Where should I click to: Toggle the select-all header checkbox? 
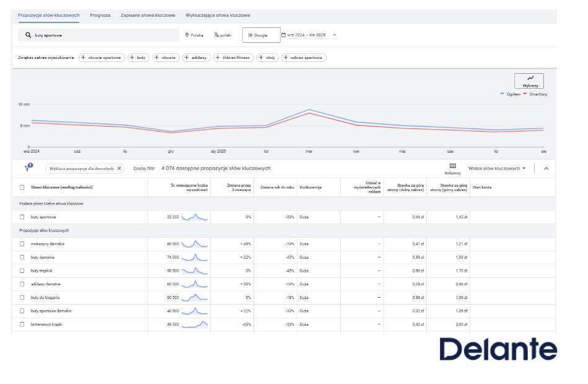22,187
